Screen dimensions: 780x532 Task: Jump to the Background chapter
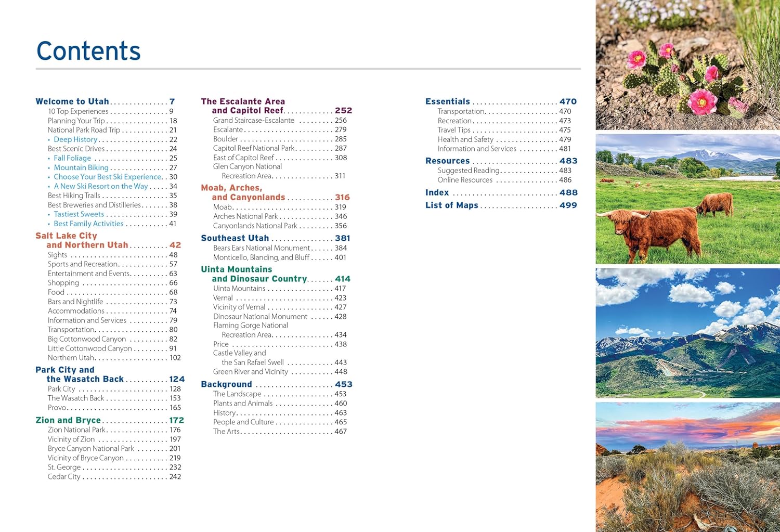(226, 384)
